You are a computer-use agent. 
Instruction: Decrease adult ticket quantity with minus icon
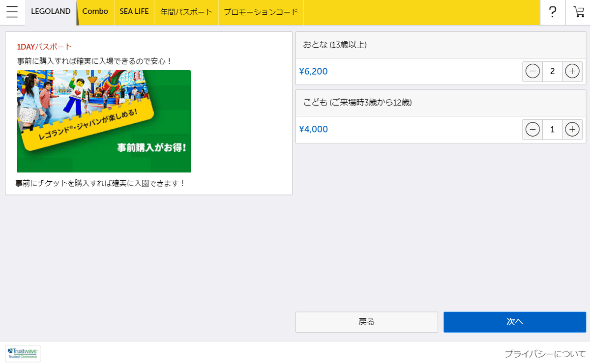pyautogui.click(x=532, y=71)
